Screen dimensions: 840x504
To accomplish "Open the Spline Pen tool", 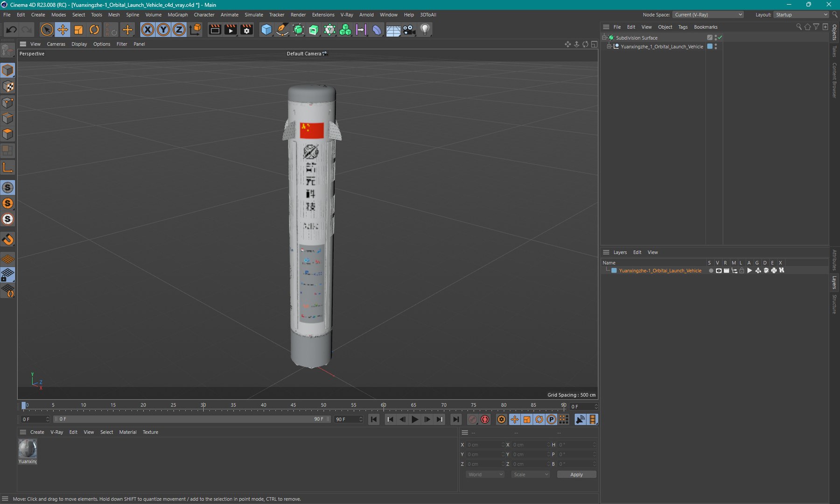I will click(282, 30).
